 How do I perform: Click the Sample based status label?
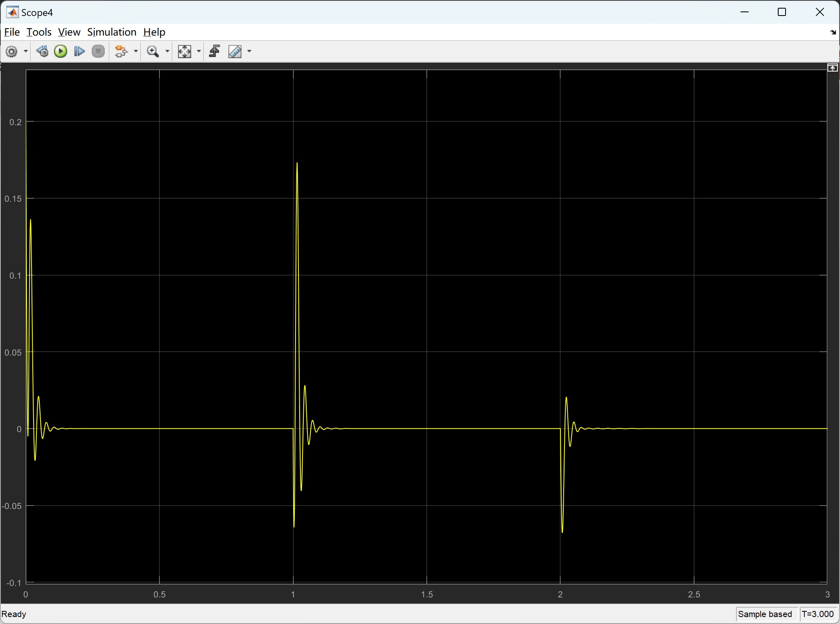coord(765,614)
